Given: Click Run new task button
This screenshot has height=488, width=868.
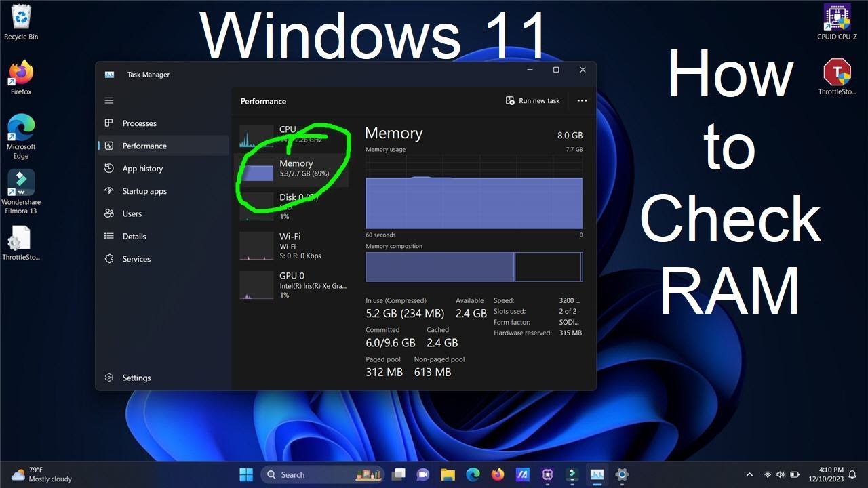Looking at the screenshot, I should point(533,100).
